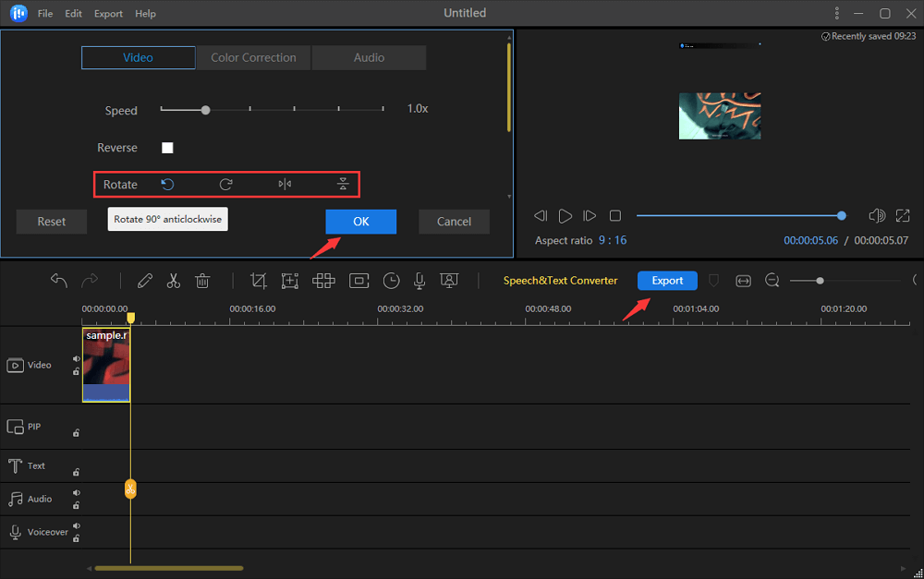924x579 pixels.
Task: Flip the video vertically
Action: 343,185
